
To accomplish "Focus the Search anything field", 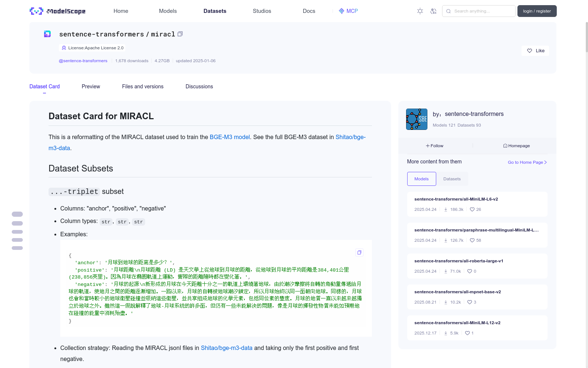I will point(479,11).
